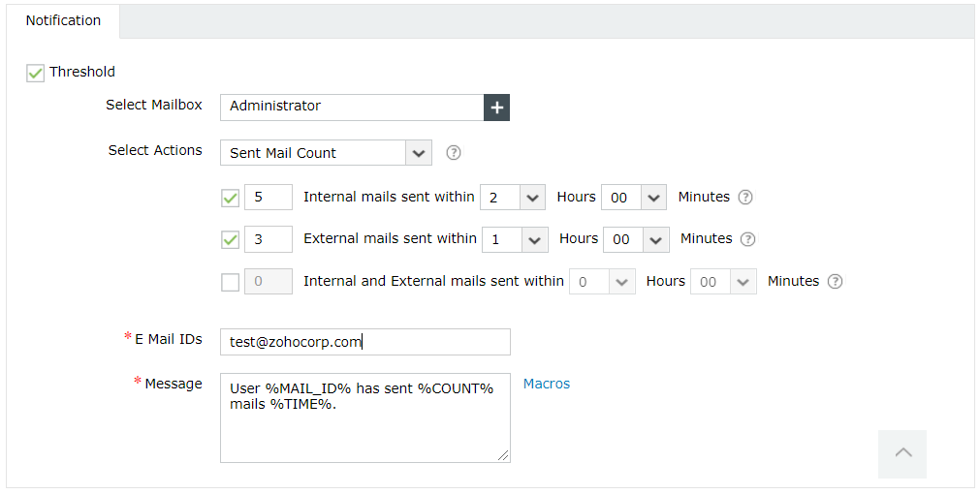Click help icon on Internal mails row
Viewport: 980px width, 494px height.
[744, 198]
